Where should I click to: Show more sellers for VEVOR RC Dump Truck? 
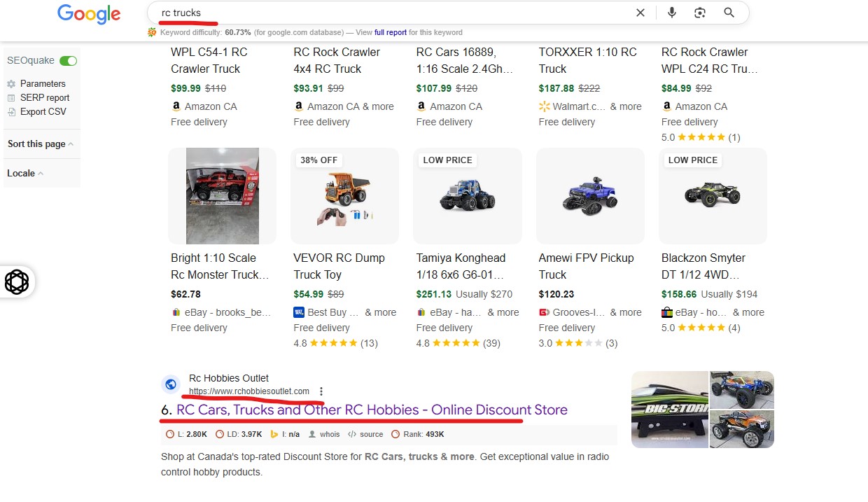pos(380,312)
